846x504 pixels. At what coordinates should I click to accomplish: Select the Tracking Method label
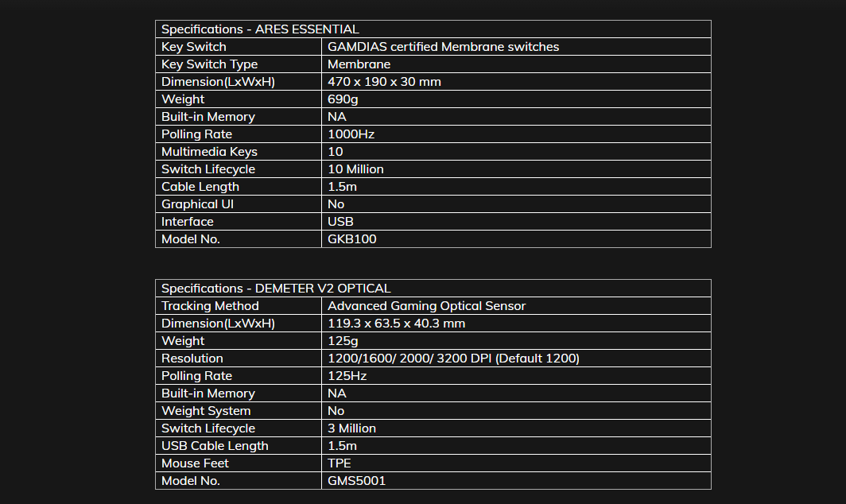pyautogui.click(x=210, y=306)
